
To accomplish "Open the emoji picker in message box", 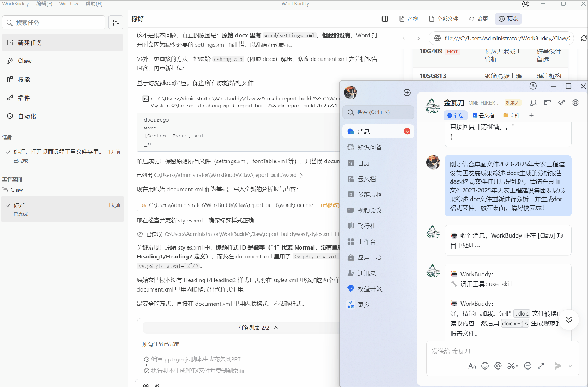I will (485, 366).
